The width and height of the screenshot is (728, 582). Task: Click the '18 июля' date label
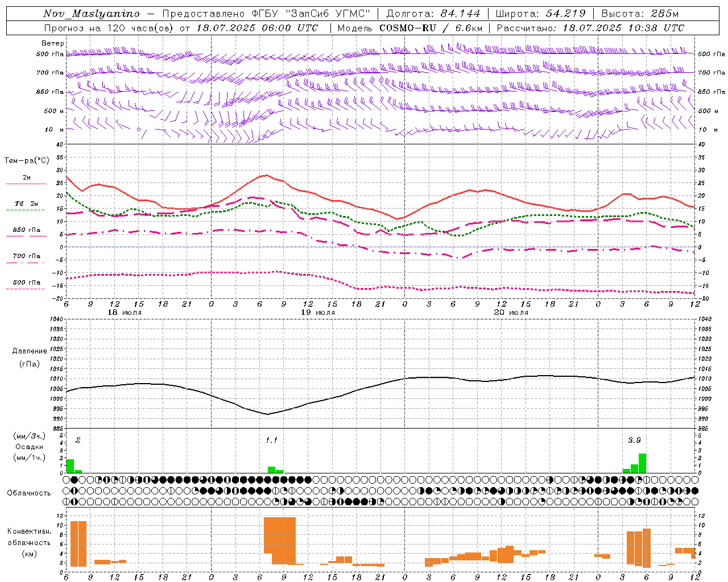(x=125, y=313)
